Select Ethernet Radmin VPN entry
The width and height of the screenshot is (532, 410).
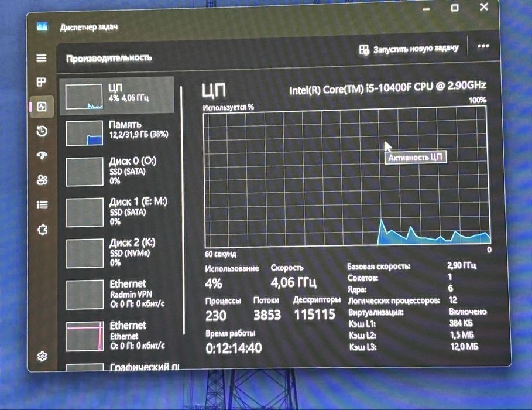118,294
